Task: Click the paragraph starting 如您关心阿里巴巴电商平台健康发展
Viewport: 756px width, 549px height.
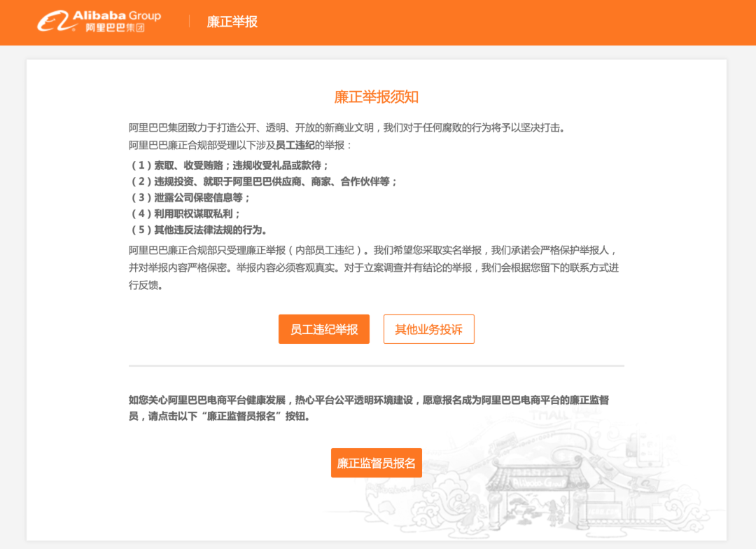Action: 369,408
